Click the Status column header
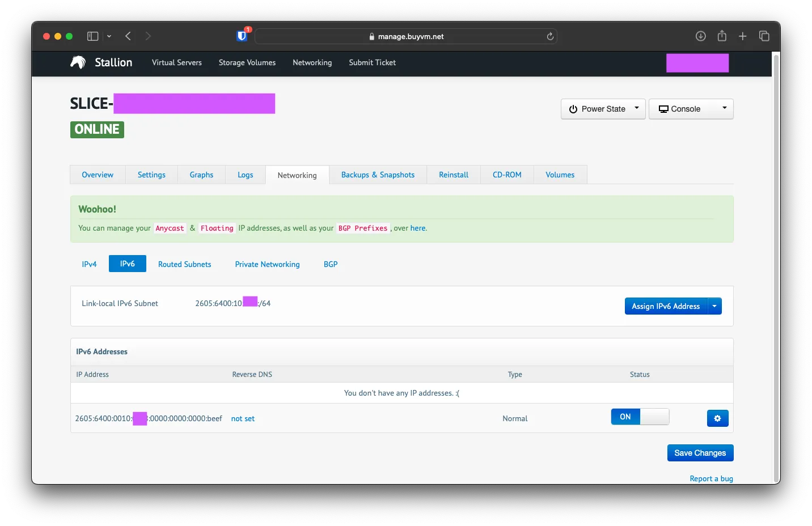812x526 pixels. click(640, 374)
